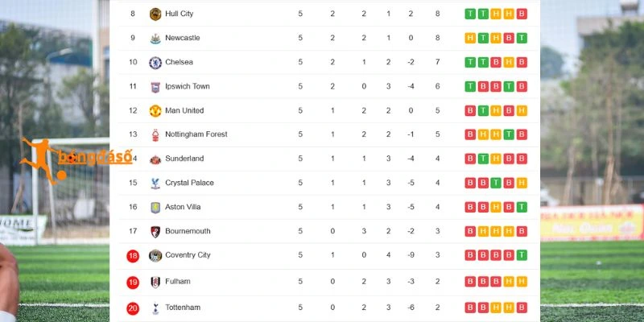The height and width of the screenshot is (322, 644).
Task: Select the Fulham team name
Action: [178, 281]
